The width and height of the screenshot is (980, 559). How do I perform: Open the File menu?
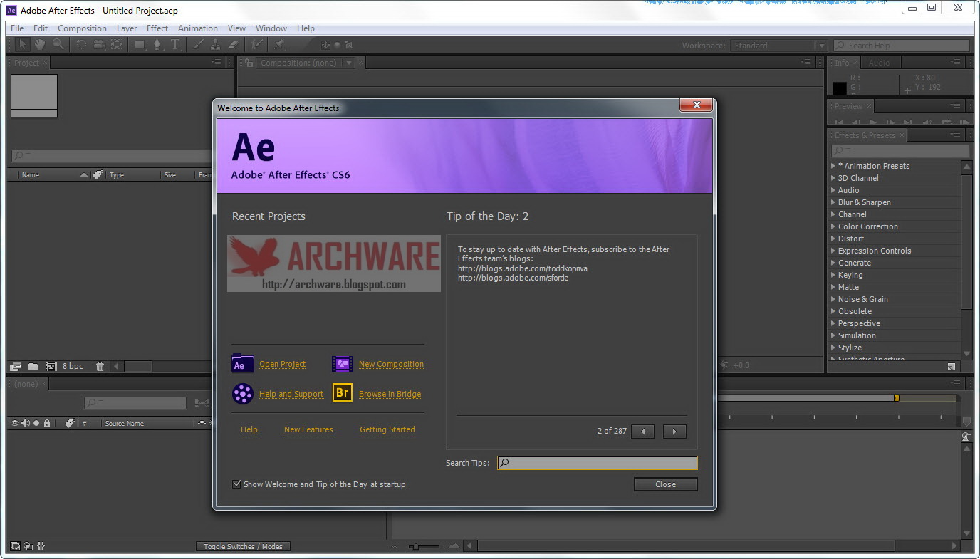[x=17, y=28]
